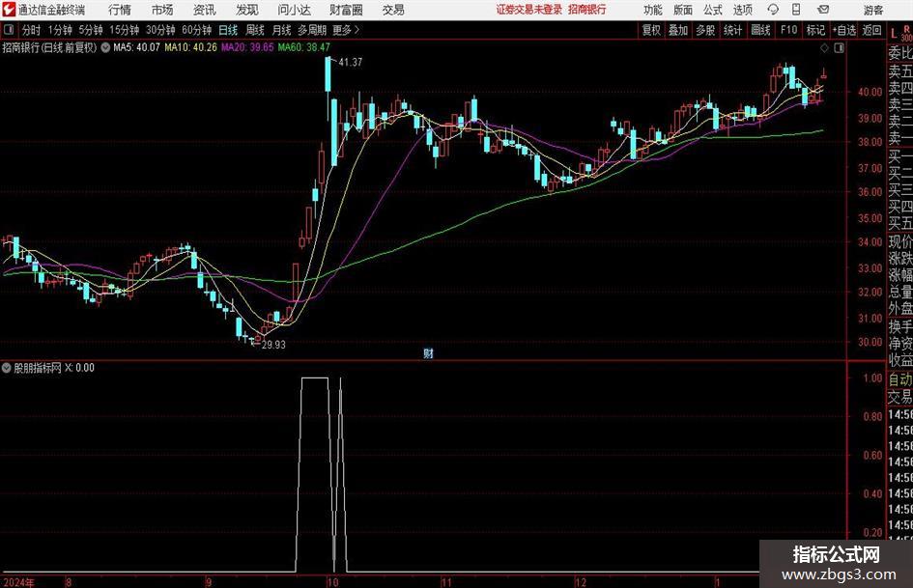Click the red 招商银行 link in title bar
The height and width of the screenshot is (588, 913).
[x=587, y=10]
